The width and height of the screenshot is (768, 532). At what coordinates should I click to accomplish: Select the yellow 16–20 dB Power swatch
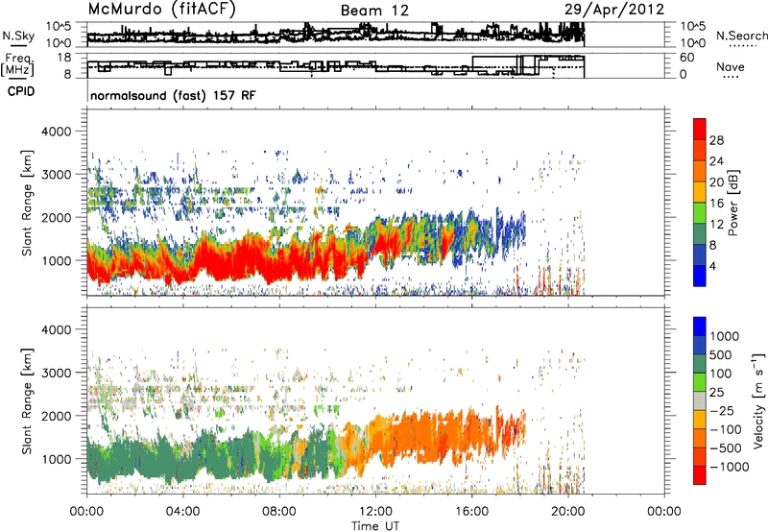700,192
